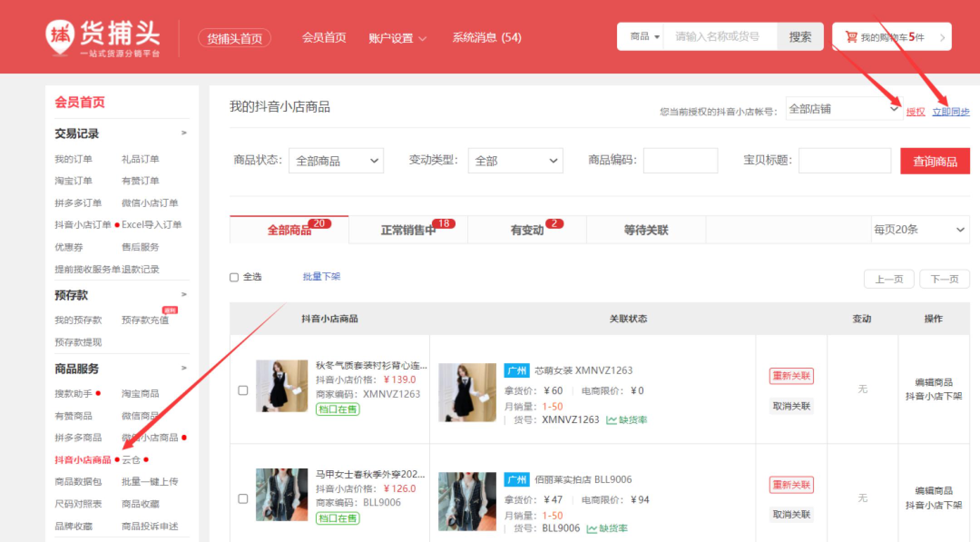Open the 商品状态 dropdown
The image size is (980, 542).
point(336,161)
